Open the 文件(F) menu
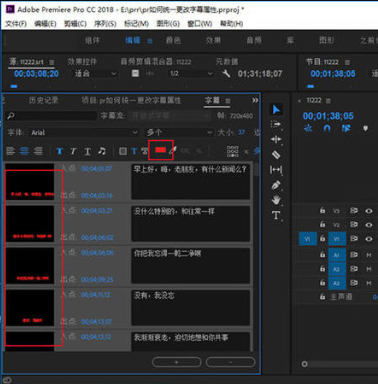Screen dimensions: 378x384 [16, 24]
